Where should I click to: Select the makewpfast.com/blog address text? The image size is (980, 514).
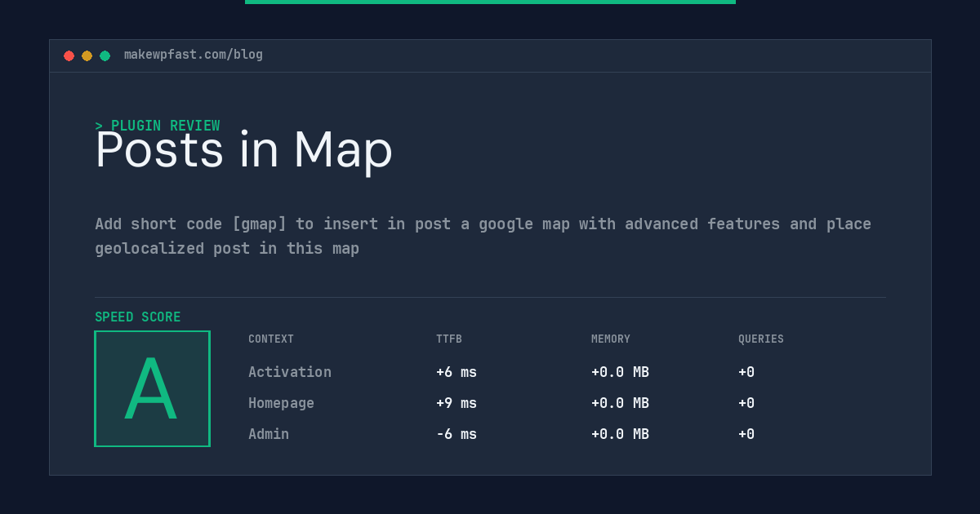tap(194, 55)
